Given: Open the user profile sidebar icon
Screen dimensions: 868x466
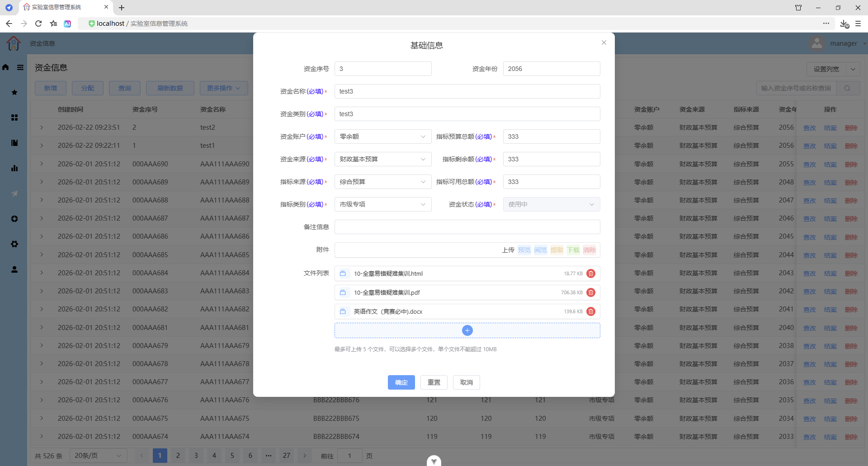Looking at the screenshot, I should [14, 269].
